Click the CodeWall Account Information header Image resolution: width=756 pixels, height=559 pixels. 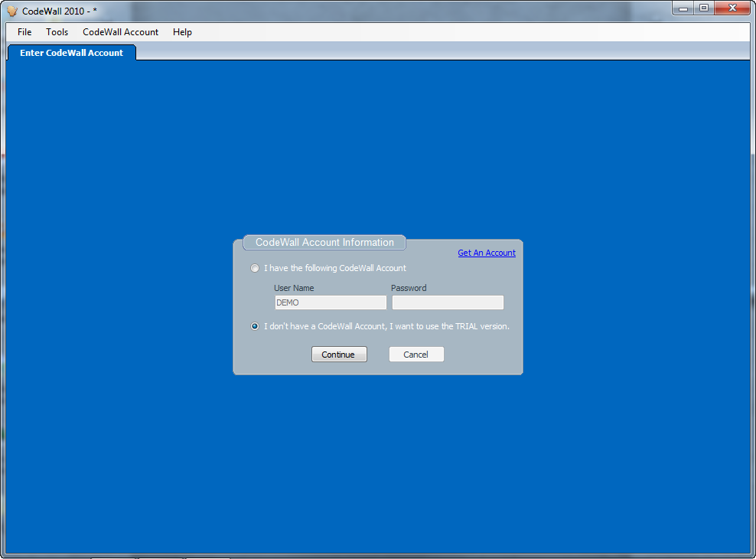click(x=324, y=242)
